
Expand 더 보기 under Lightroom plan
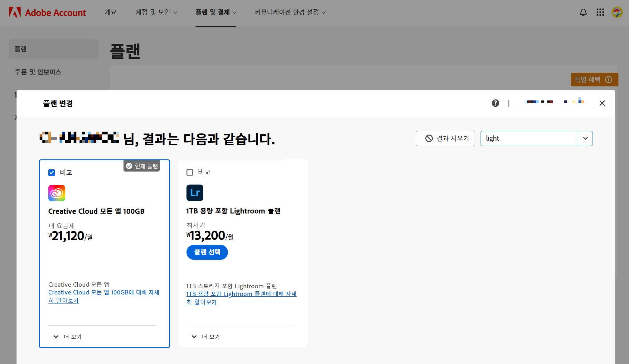coord(206,337)
